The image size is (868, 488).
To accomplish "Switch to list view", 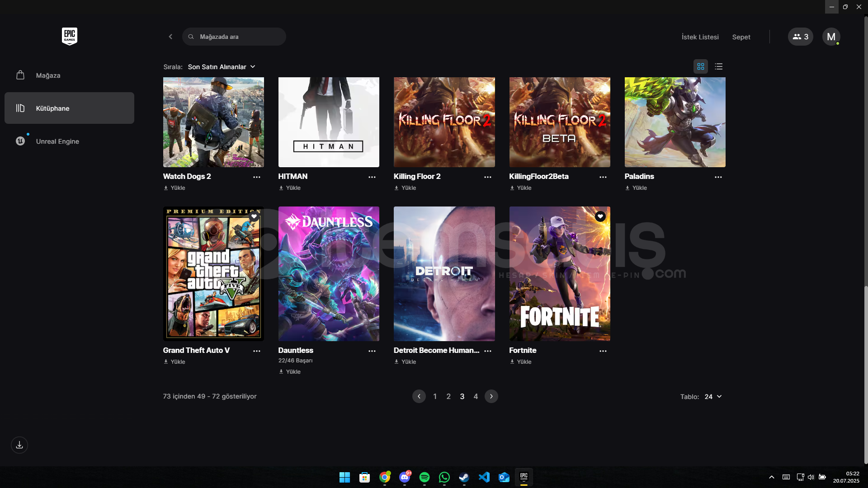I will [719, 66].
